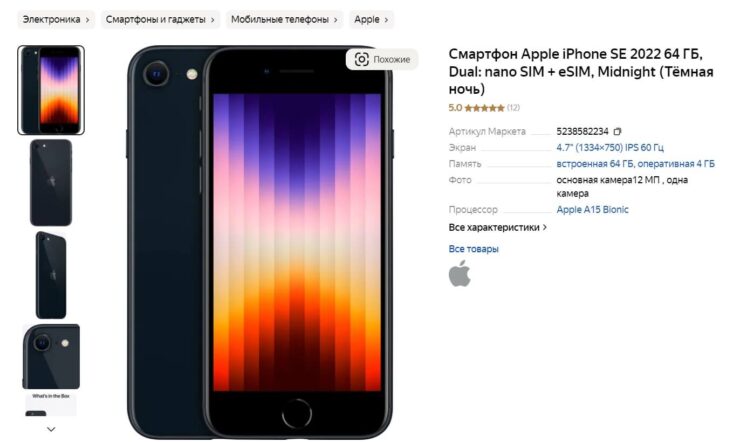Image resolution: width=740 pixels, height=442 pixels.
Task: Open Смартфоны и гаджеты breadcrumb
Action: 160,20
